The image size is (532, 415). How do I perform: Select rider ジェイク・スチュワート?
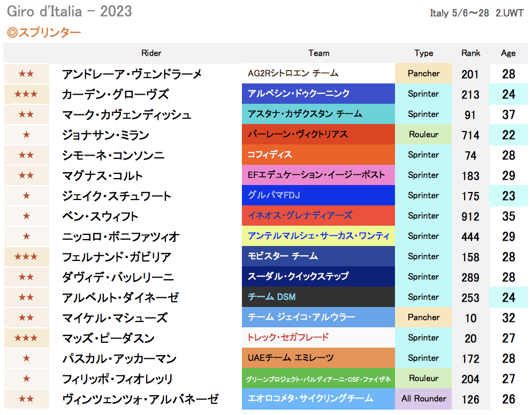(x=116, y=196)
